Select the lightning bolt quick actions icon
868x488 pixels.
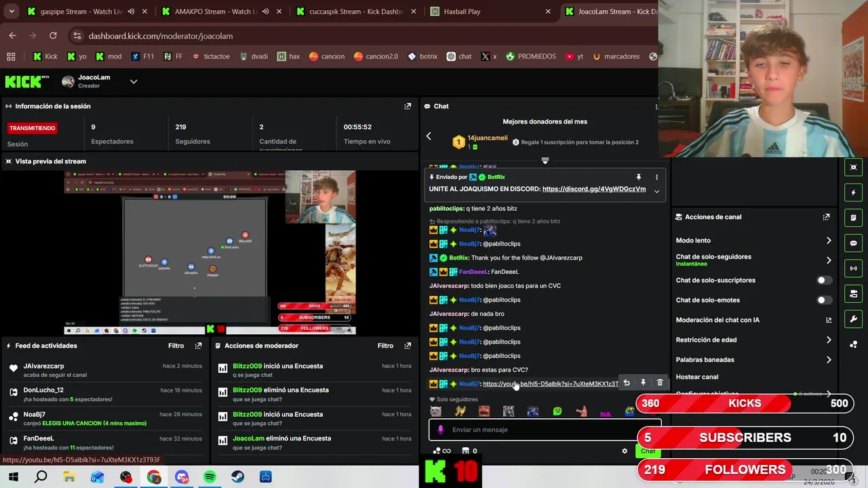click(853, 192)
